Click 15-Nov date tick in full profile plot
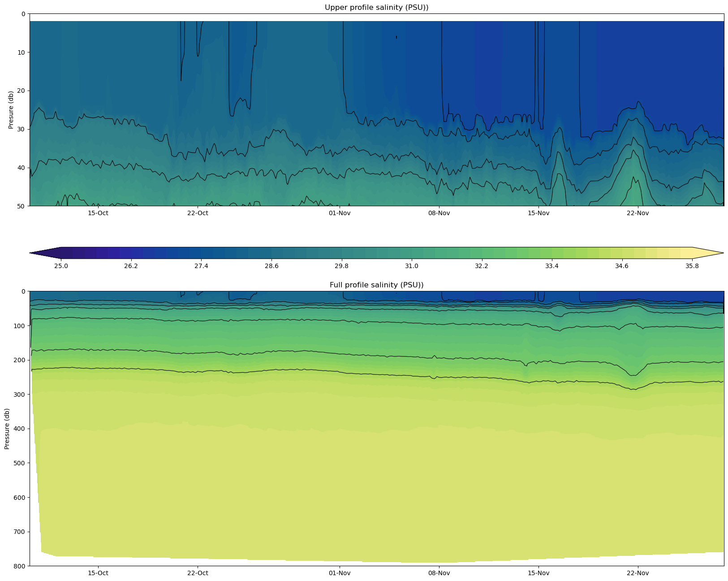The width and height of the screenshot is (728, 581). click(538, 573)
